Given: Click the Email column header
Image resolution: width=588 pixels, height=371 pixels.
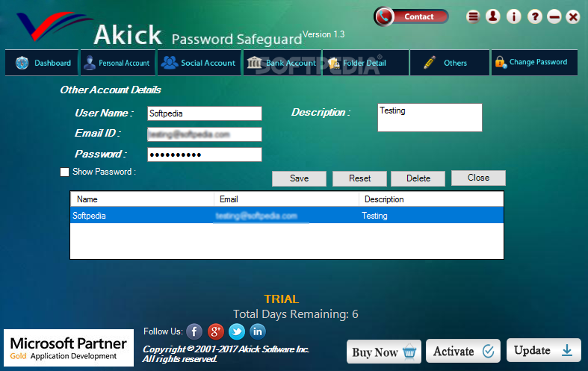Looking at the screenshot, I should click(286, 199).
